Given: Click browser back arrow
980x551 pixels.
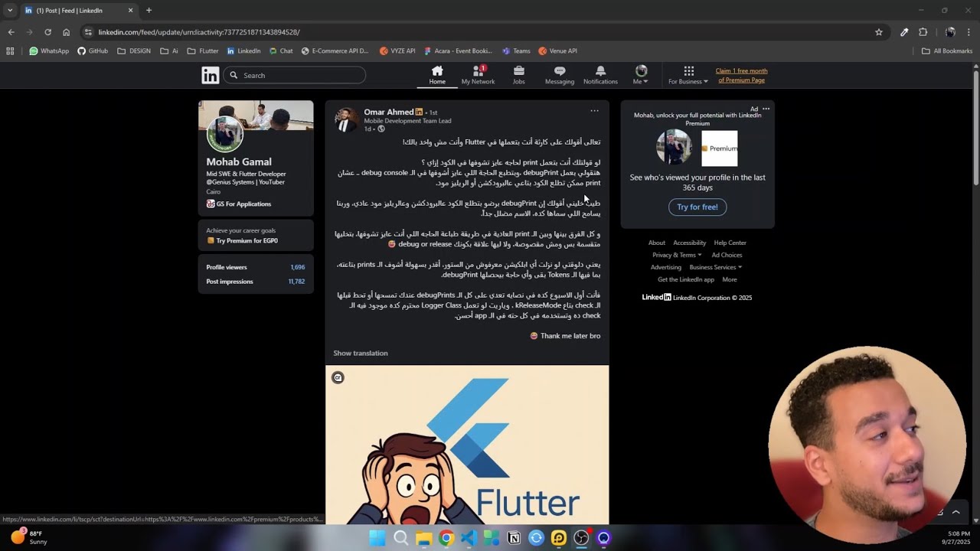Looking at the screenshot, I should [x=11, y=32].
